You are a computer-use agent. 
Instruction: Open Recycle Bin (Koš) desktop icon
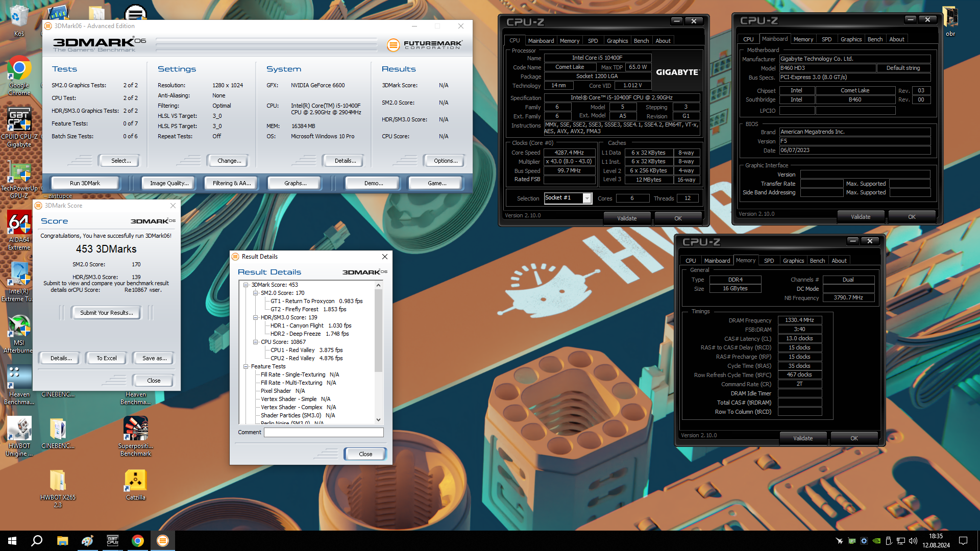[x=19, y=21]
